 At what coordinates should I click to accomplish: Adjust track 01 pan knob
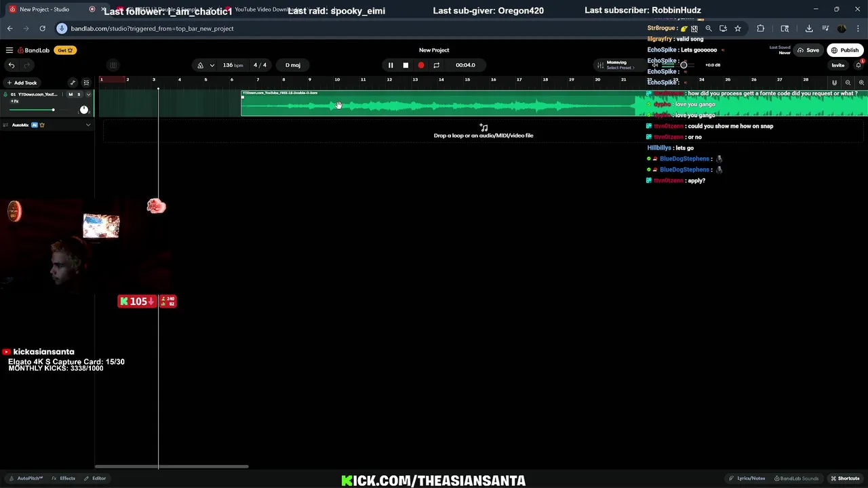coord(84,110)
